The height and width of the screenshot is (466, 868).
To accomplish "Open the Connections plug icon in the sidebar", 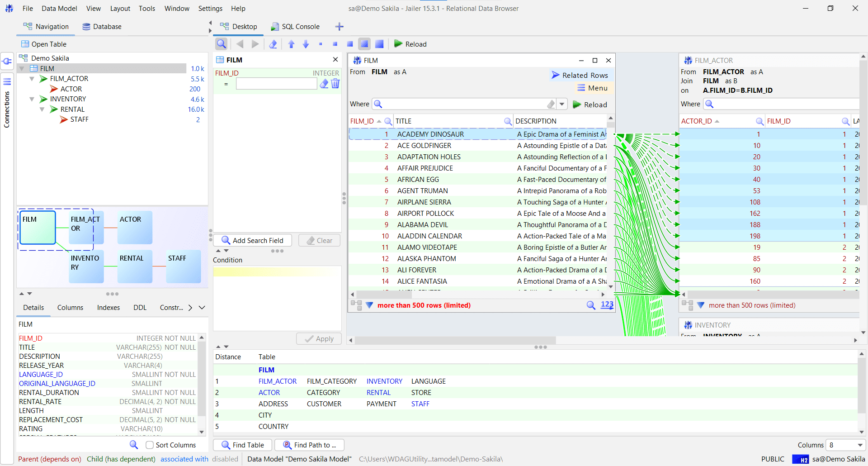I will 7,61.
